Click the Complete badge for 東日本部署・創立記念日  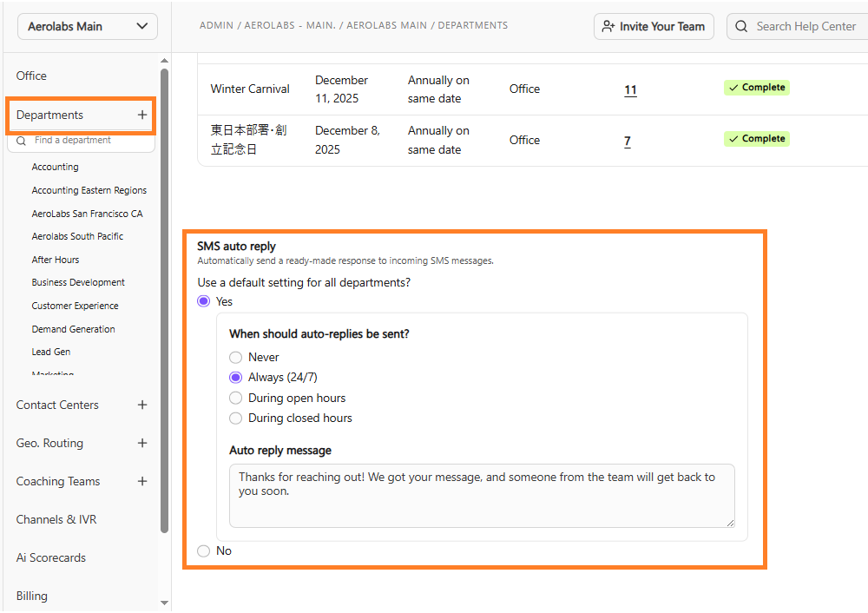[757, 139]
